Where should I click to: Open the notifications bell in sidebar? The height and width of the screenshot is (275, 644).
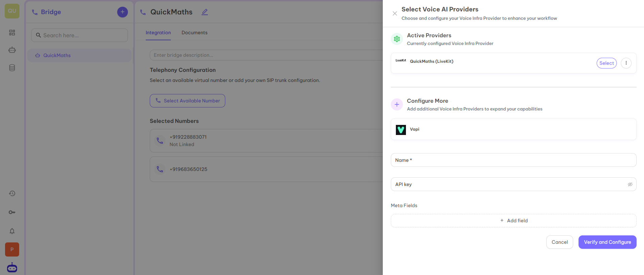click(x=12, y=231)
